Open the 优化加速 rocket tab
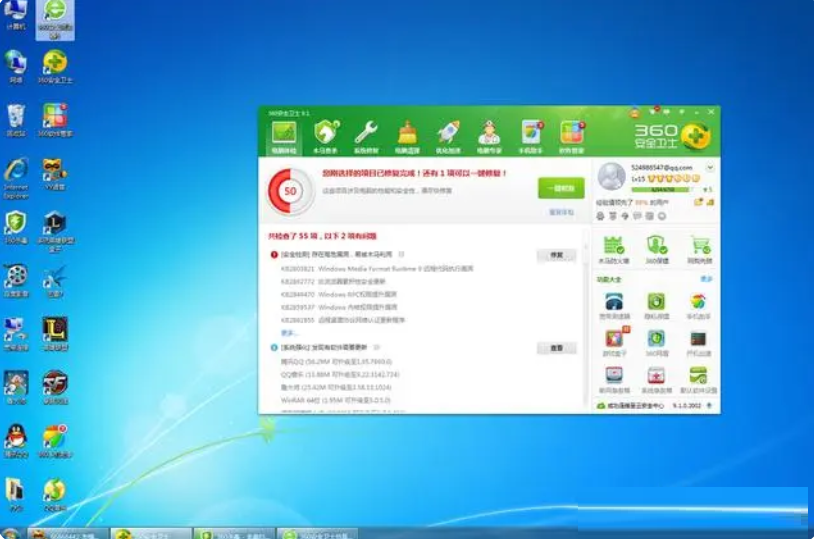 click(448, 138)
